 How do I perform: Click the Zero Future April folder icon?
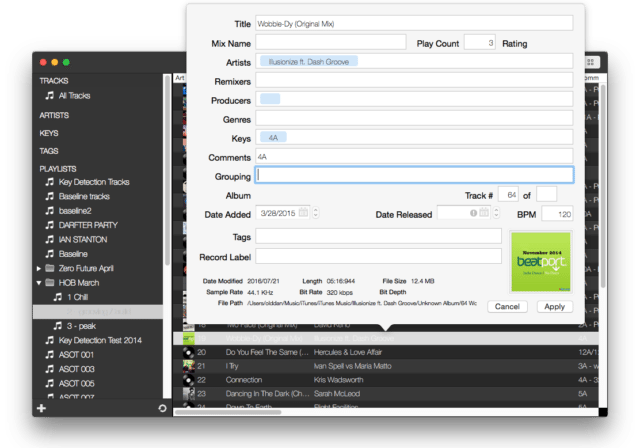[50, 268]
